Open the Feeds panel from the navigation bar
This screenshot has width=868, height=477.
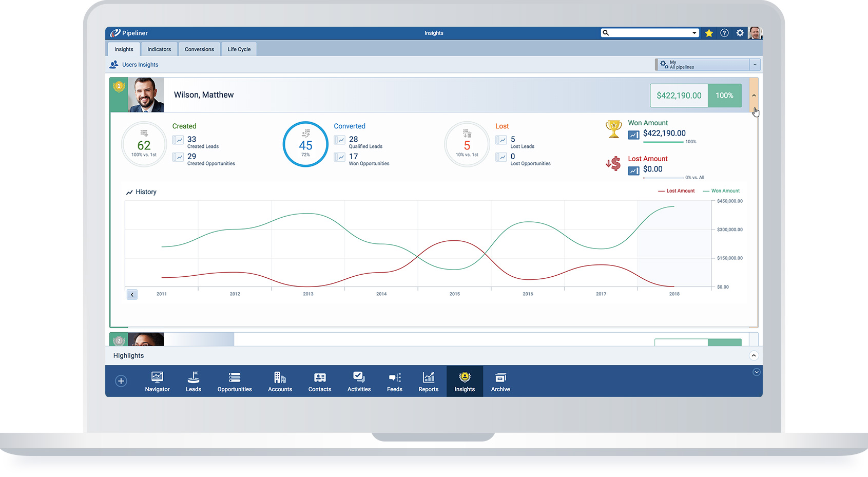click(395, 381)
